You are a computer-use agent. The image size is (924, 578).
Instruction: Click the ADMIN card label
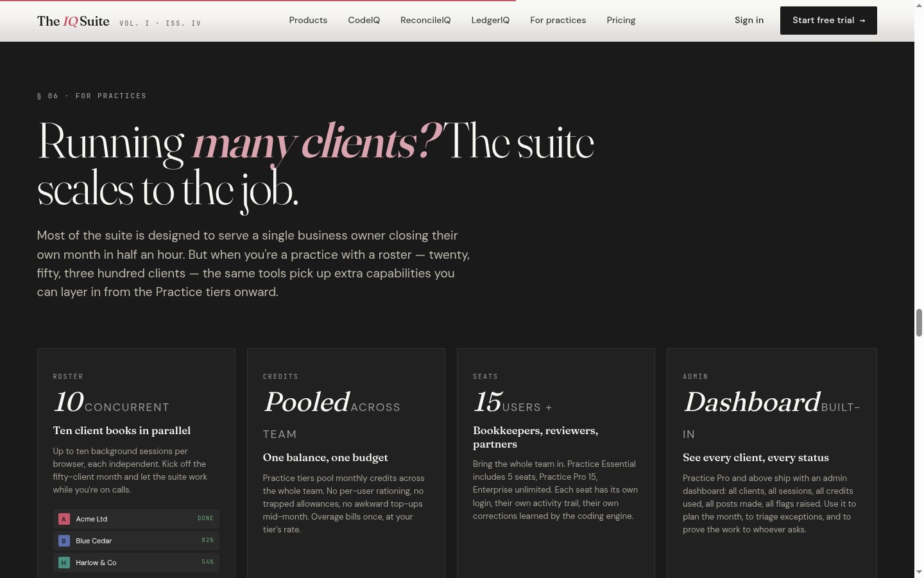(x=696, y=376)
